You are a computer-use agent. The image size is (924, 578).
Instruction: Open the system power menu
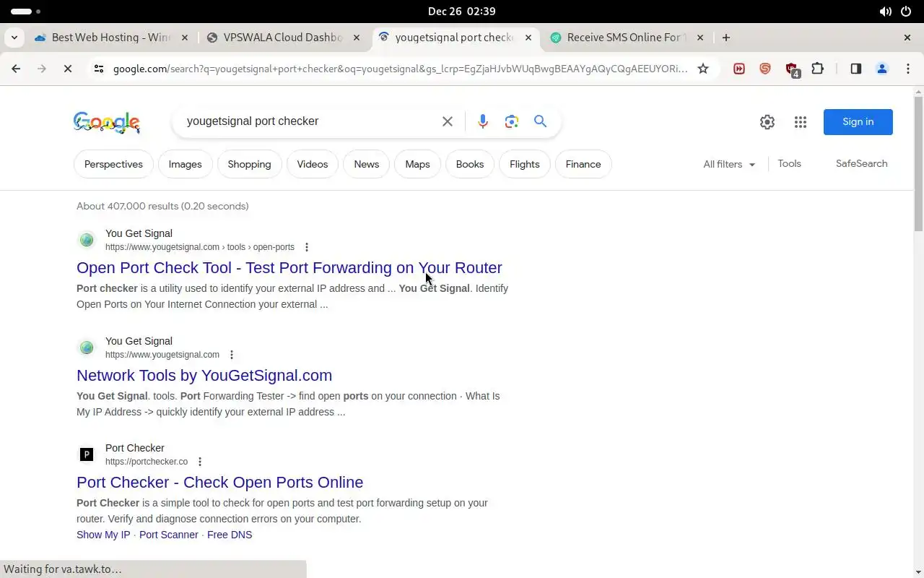(x=907, y=12)
